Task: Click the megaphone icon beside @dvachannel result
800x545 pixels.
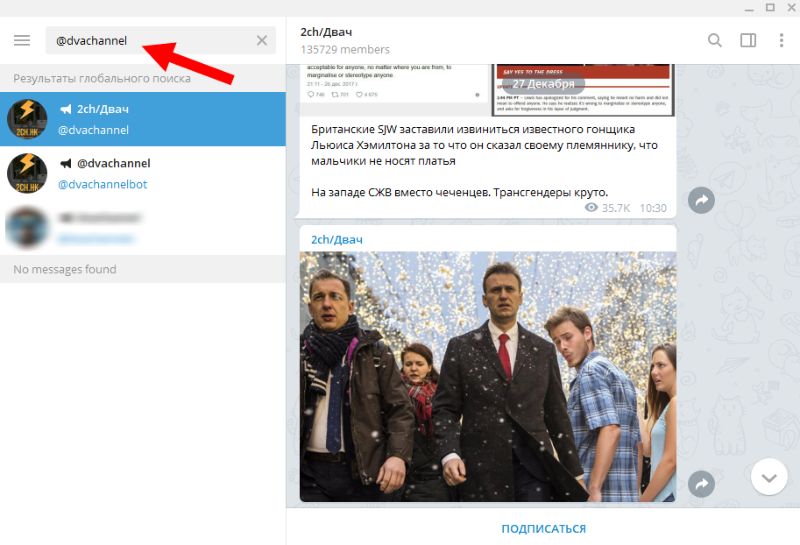Action: point(66,163)
